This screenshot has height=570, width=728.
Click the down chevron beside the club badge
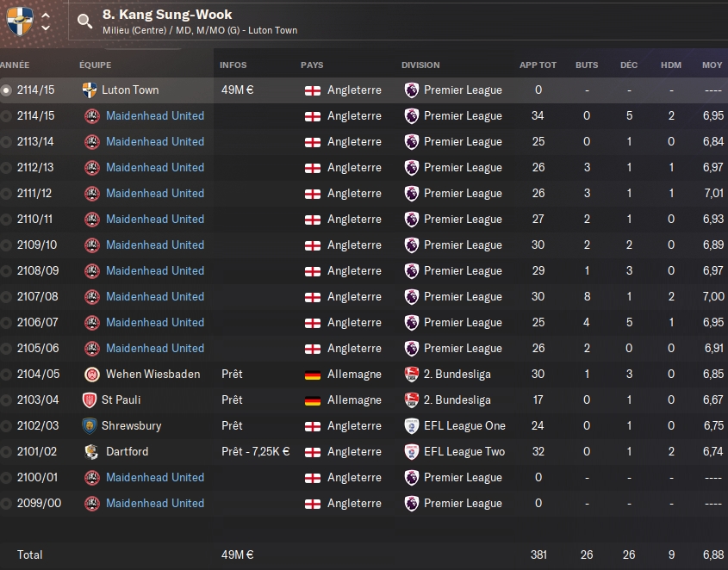pos(46,28)
